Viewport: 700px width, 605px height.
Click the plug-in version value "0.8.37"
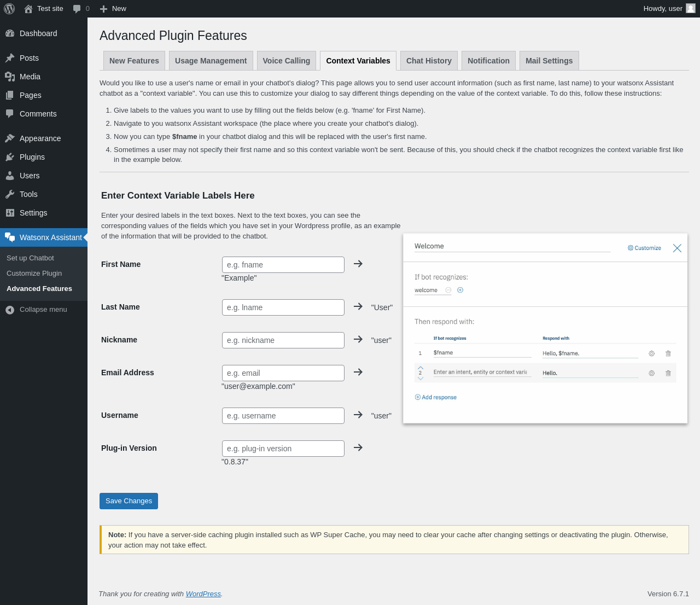(x=235, y=462)
